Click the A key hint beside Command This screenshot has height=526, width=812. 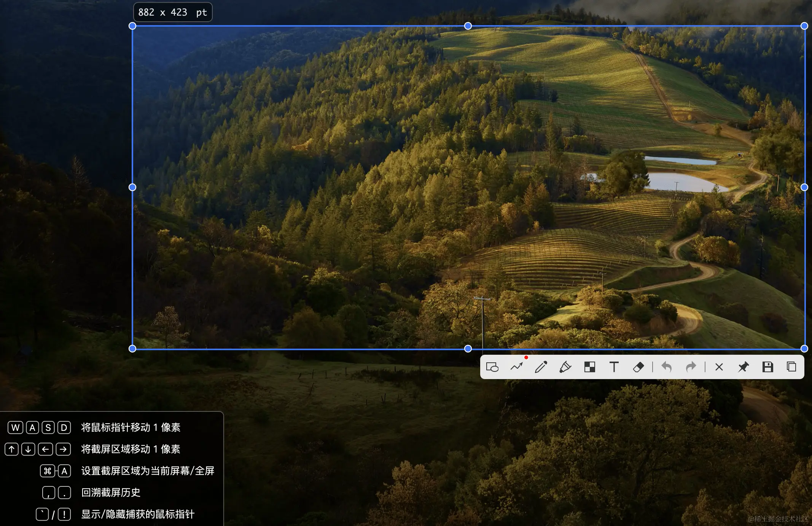64,471
